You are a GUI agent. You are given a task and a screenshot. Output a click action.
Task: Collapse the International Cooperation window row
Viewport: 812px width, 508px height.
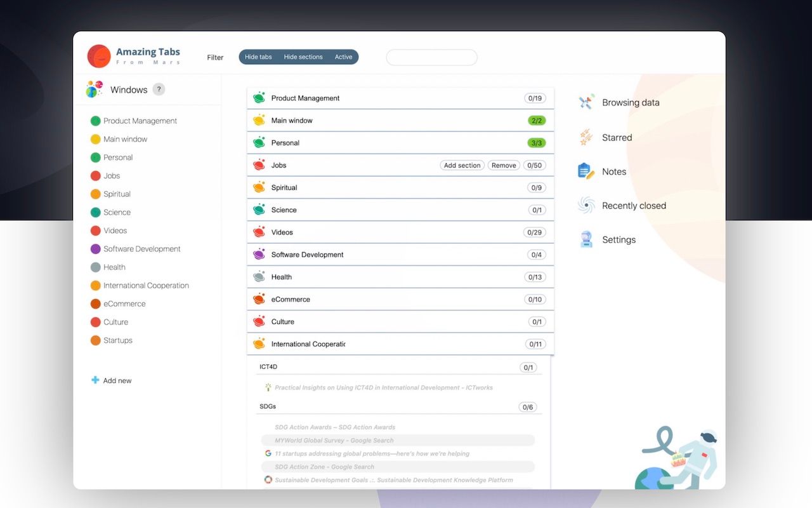(x=400, y=344)
